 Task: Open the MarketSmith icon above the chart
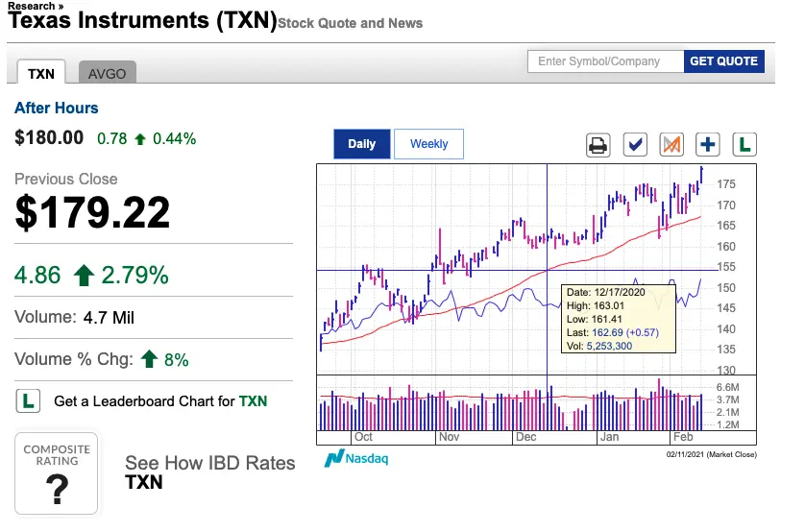pos(671,145)
